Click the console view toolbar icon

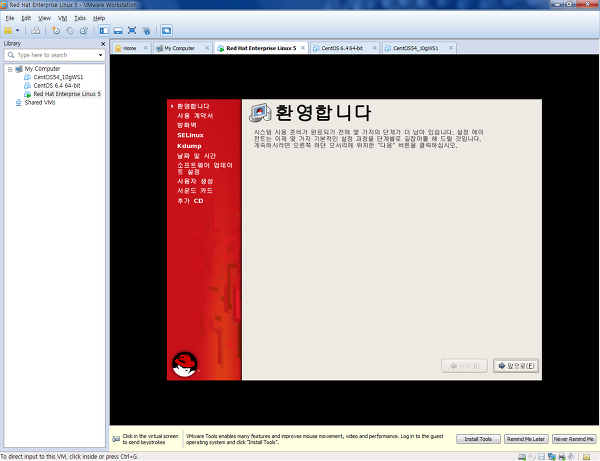[166, 31]
